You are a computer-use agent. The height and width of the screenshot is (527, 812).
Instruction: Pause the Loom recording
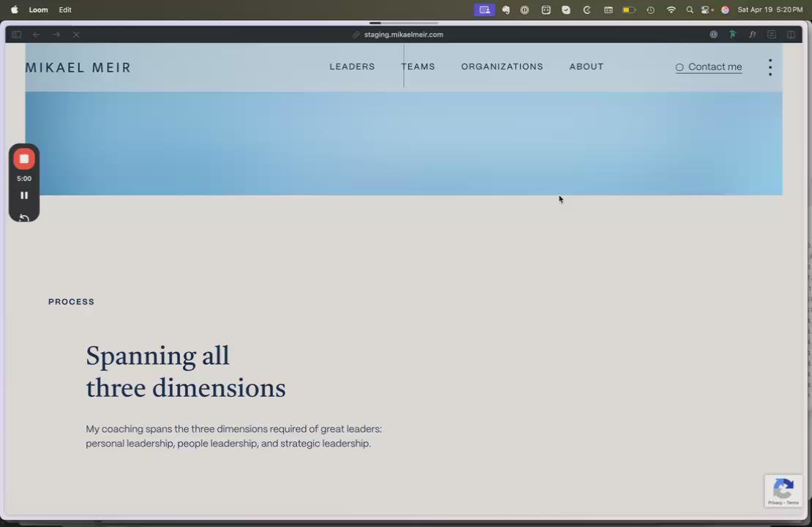pos(24,195)
